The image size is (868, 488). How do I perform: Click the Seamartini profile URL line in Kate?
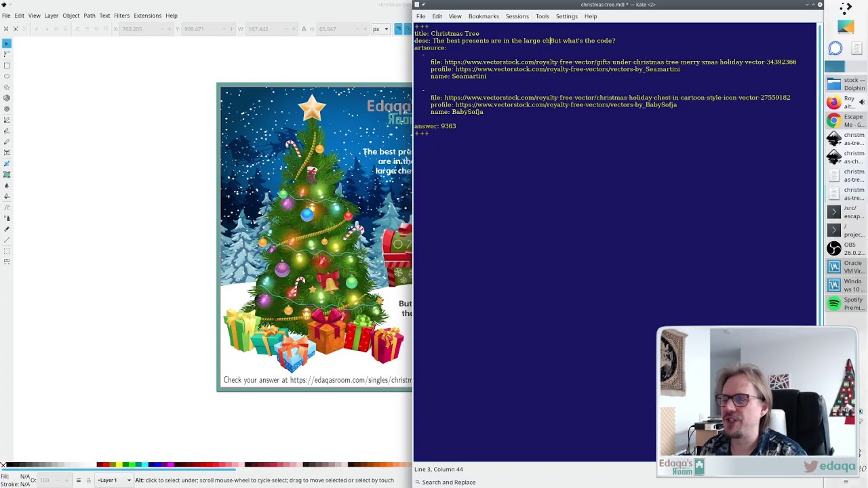(x=555, y=69)
